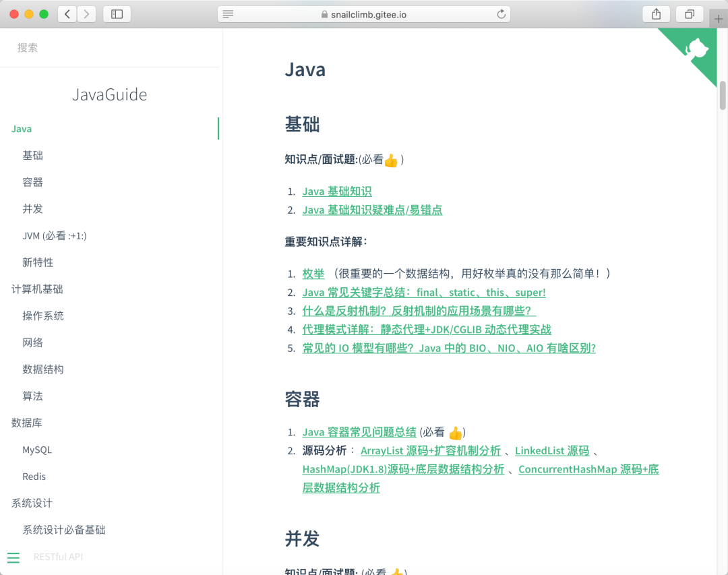The height and width of the screenshot is (575, 728).
Task: Open 新特性 in the sidebar
Action: tap(38, 262)
